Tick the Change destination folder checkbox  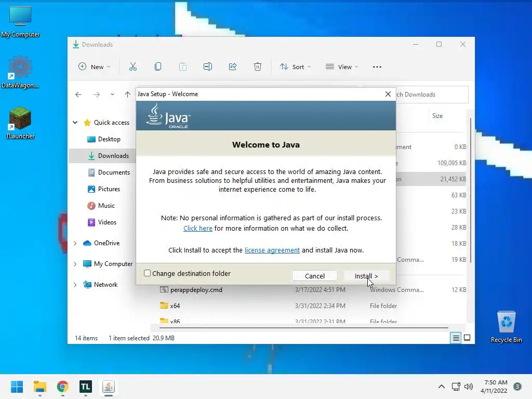147,273
